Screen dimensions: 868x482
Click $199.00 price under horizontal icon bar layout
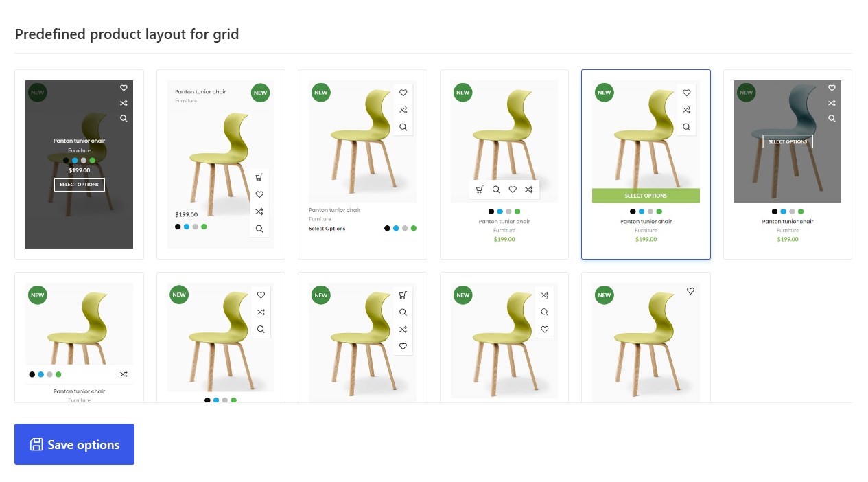504,239
